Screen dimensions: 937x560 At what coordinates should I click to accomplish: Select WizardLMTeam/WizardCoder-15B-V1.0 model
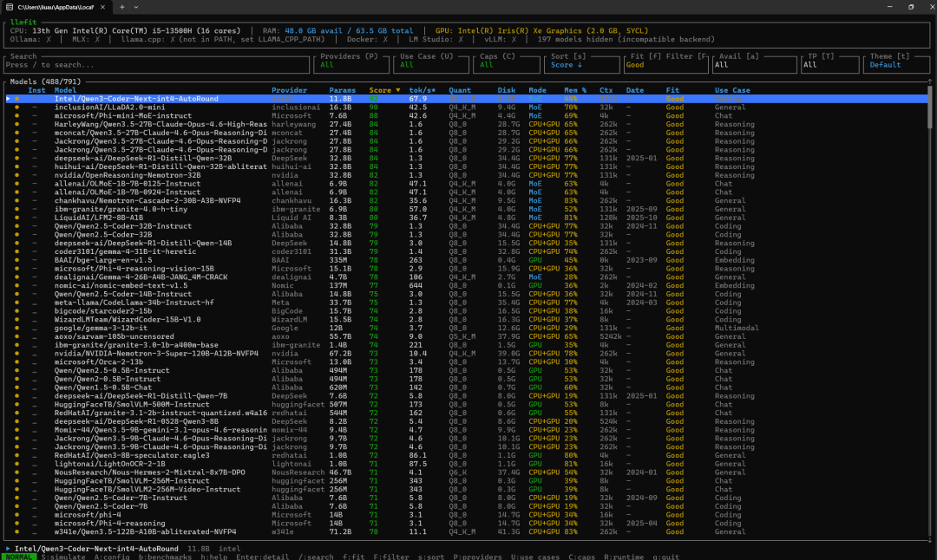coord(128,319)
